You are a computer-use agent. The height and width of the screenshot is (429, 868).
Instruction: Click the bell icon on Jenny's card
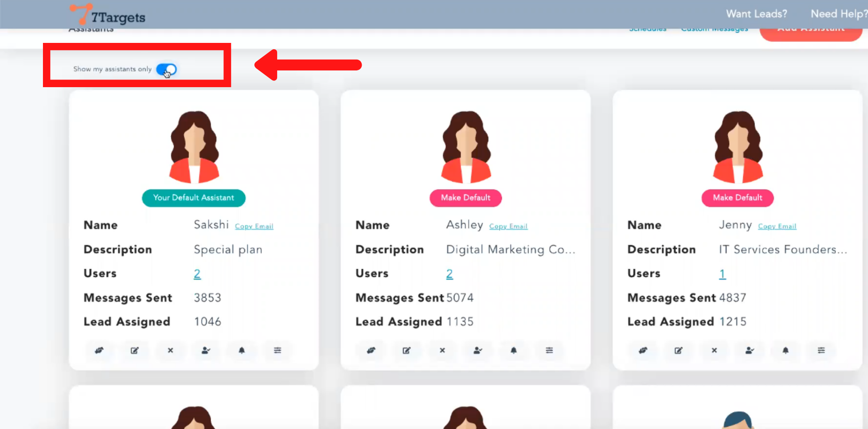click(x=786, y=350)
